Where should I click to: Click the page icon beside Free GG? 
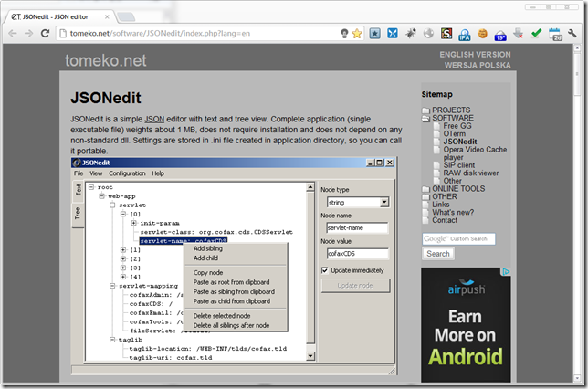click(x=436, y=126)
